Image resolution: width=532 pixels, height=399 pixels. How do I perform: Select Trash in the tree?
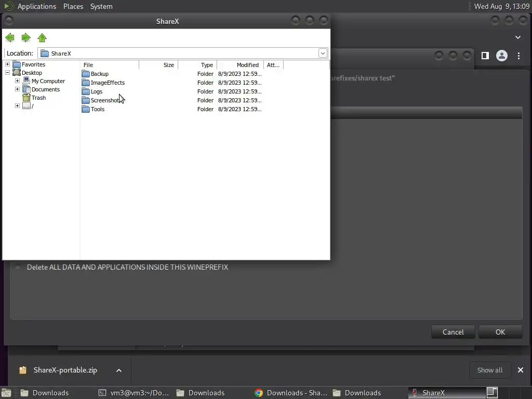(x=38, y=98)
